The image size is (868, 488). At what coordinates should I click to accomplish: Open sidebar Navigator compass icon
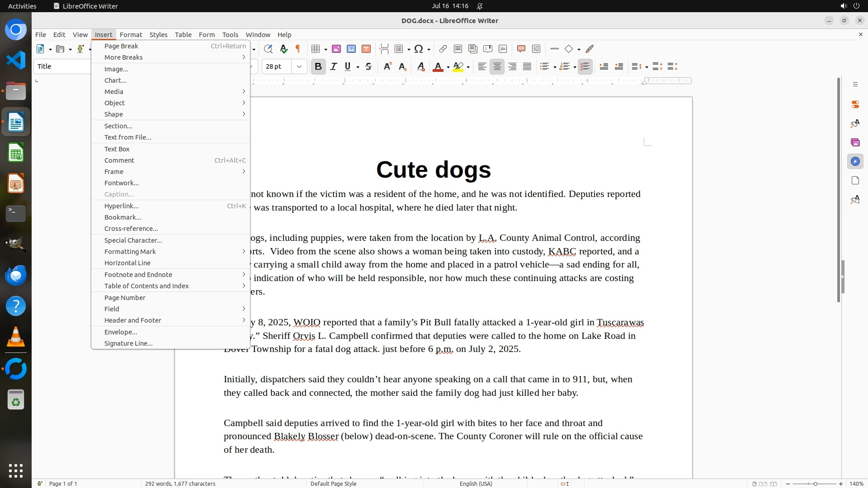point(855,162)
